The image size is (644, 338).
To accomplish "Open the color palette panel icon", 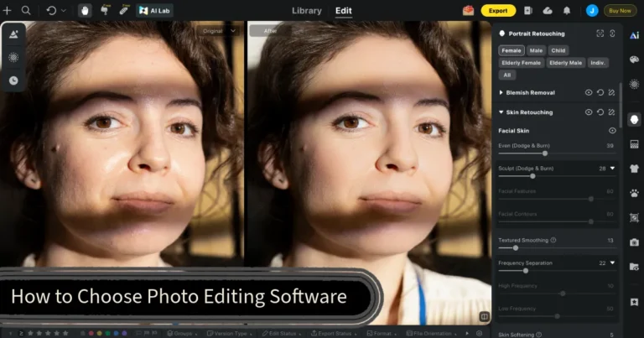I will [634, 60].
